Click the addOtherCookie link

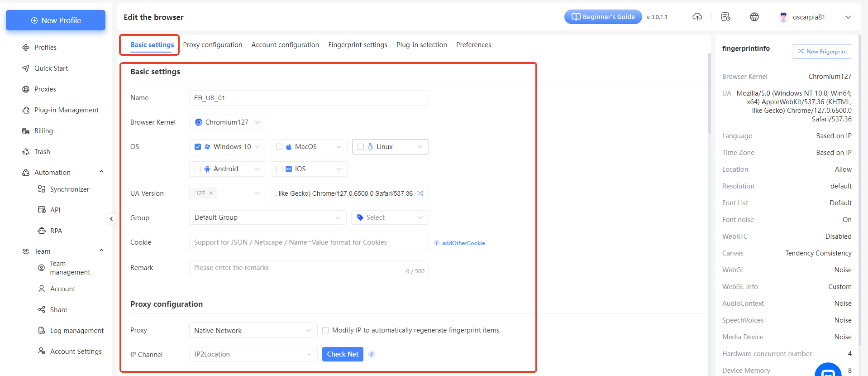coord(463,243)
